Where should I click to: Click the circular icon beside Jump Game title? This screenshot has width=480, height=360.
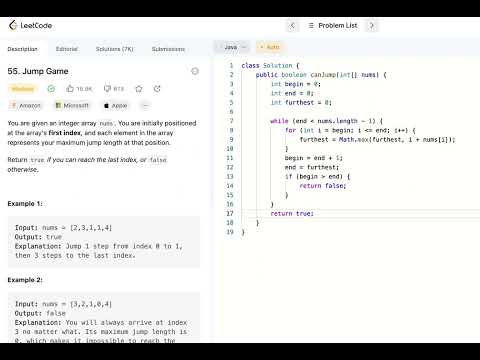(195, 71)
